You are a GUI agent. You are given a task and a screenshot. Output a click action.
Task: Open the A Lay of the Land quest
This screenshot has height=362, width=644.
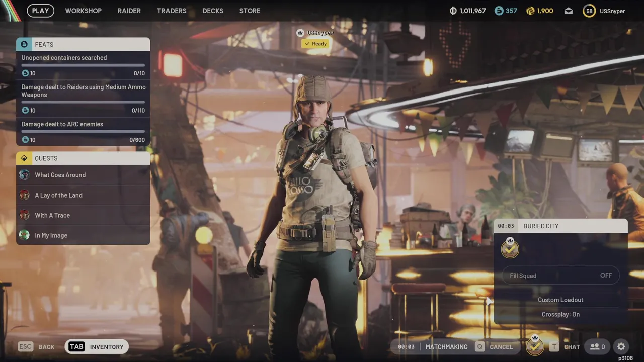pos(83,195)
